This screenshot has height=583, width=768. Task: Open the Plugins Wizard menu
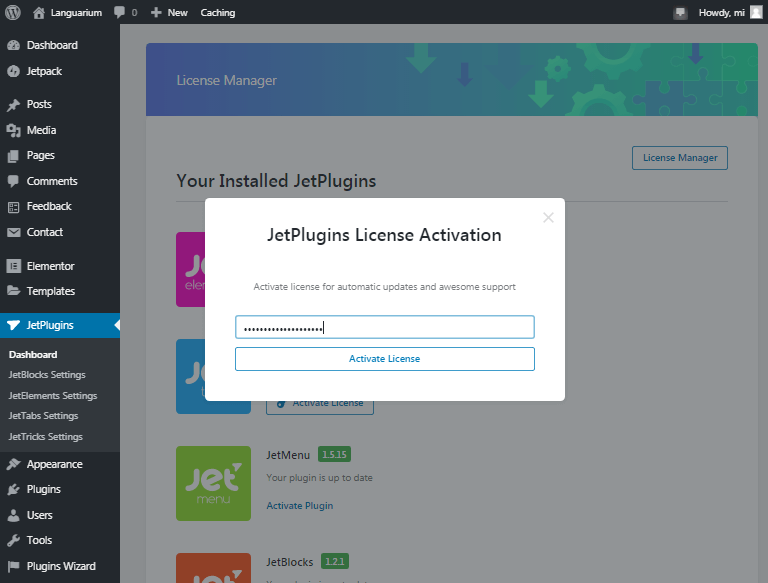click(x=60, y=566)
